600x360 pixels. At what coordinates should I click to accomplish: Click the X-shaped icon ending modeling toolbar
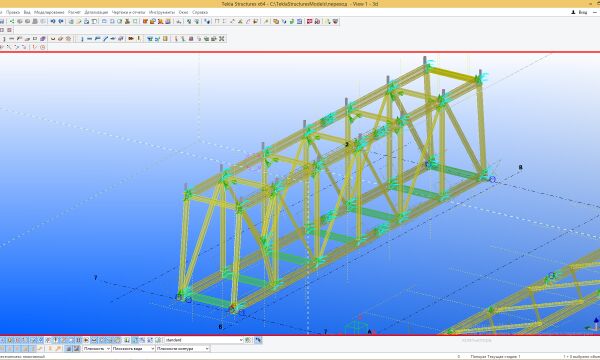pyautogui.click(x=222, y=39)
